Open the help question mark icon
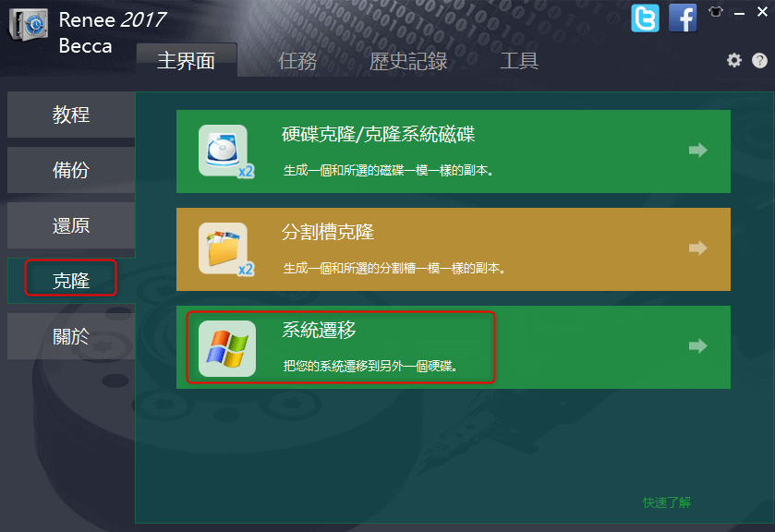775x532 pixels. (759, 60)
